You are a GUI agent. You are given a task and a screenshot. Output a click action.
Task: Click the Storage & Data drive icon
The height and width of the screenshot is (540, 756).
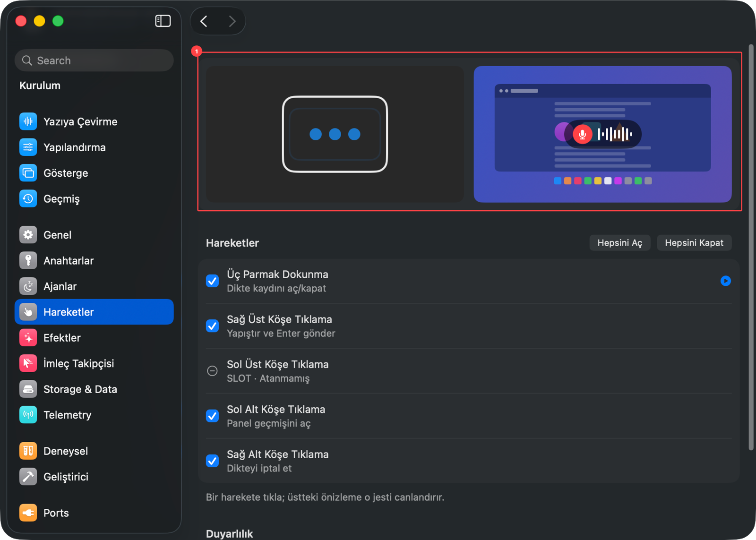pos(28,389)
